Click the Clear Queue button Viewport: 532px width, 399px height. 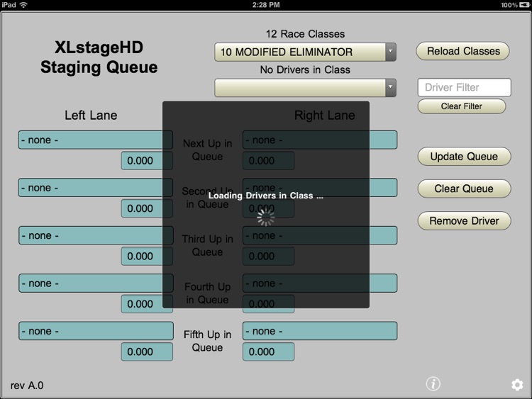point(464,189)
